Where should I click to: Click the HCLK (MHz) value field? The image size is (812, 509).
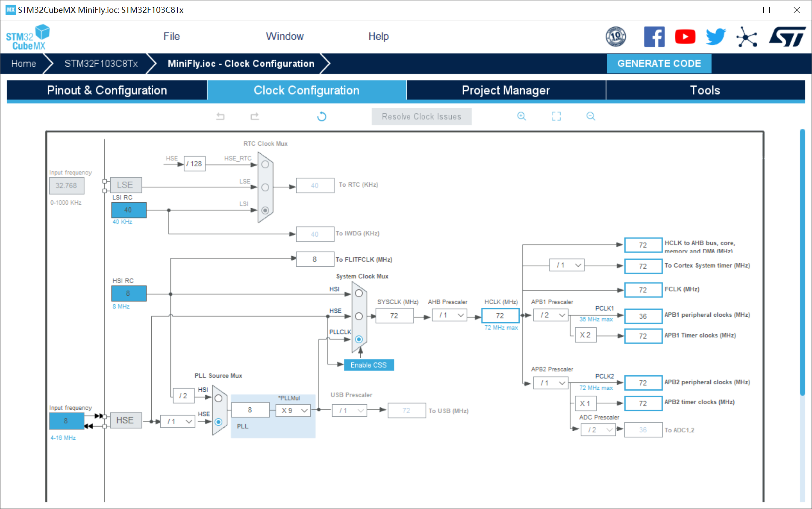pyautogui.click(x=500, y=315)
